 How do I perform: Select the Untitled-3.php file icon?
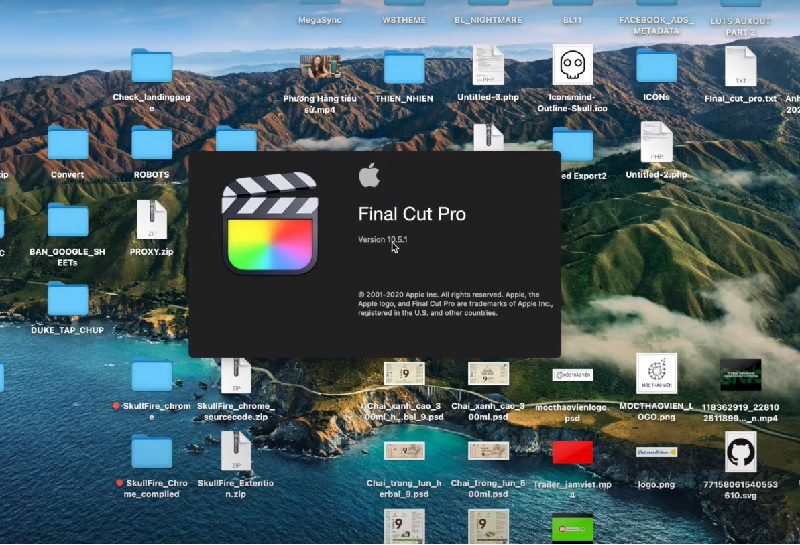488,65
